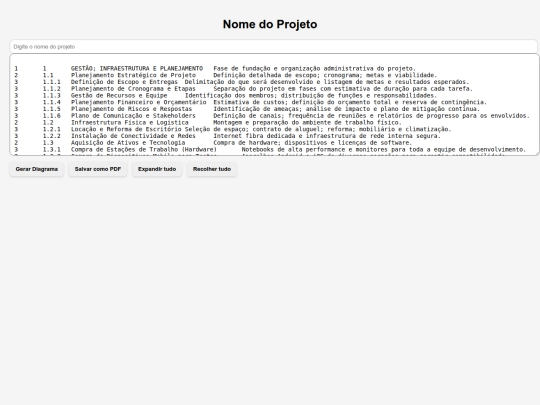Collapse all nodes with Recolher tudo
This screenshot has width=540, height=405.
click(212, 169)
